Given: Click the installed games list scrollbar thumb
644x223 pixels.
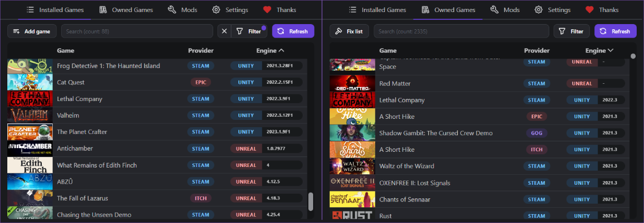Looking at the screenshot, I should pyautogui.click(x=310, y=201).
